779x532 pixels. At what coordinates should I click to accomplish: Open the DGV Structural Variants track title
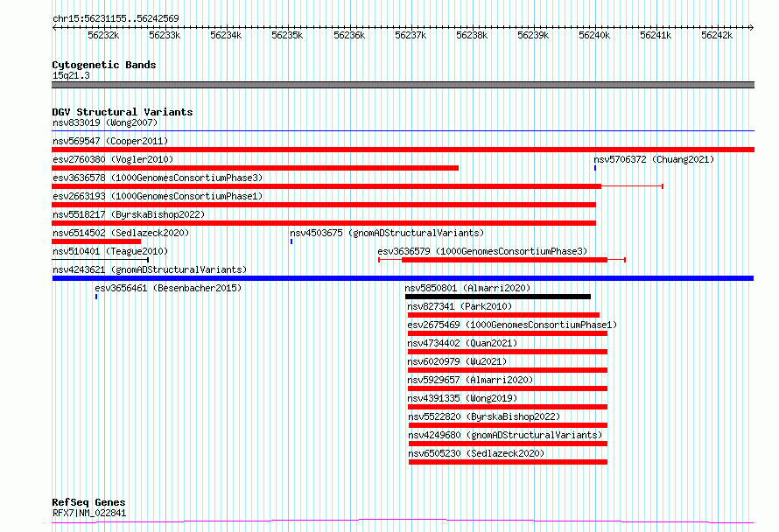coord(123,112)
